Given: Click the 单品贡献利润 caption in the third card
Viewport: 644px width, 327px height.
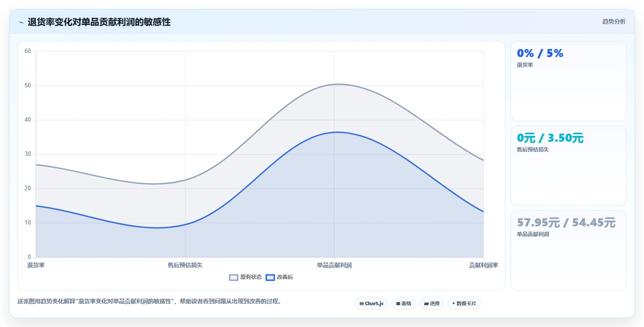Looking at the screenshot, I should 533,234.
